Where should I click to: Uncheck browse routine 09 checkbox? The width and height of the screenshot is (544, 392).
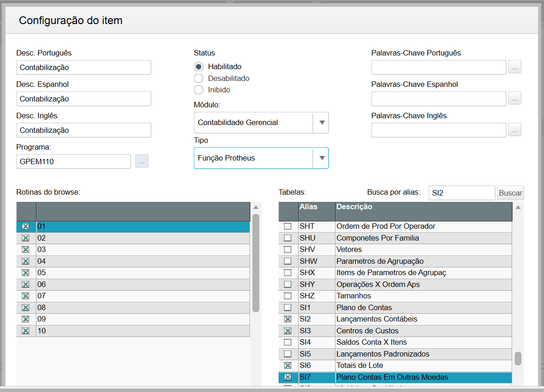point(25,319)
